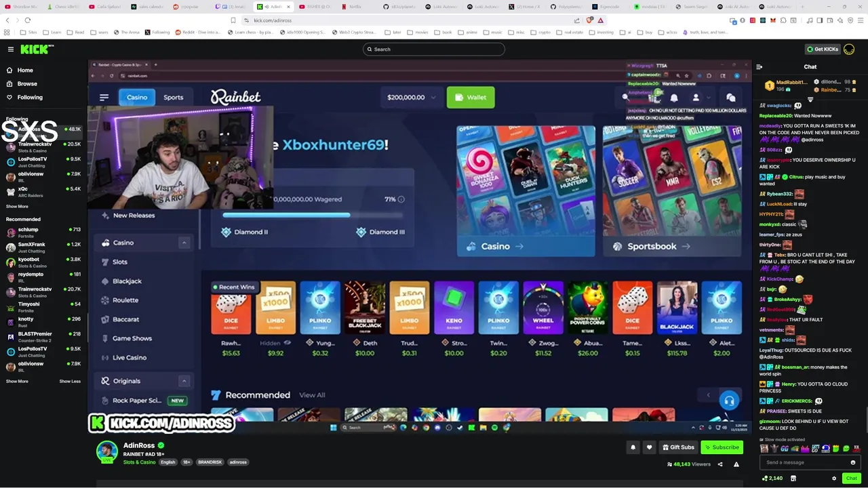Open Baccarat in the Rainbet sidebar
The width and height of the screenshot is (868, 488).
coord(125,319)
